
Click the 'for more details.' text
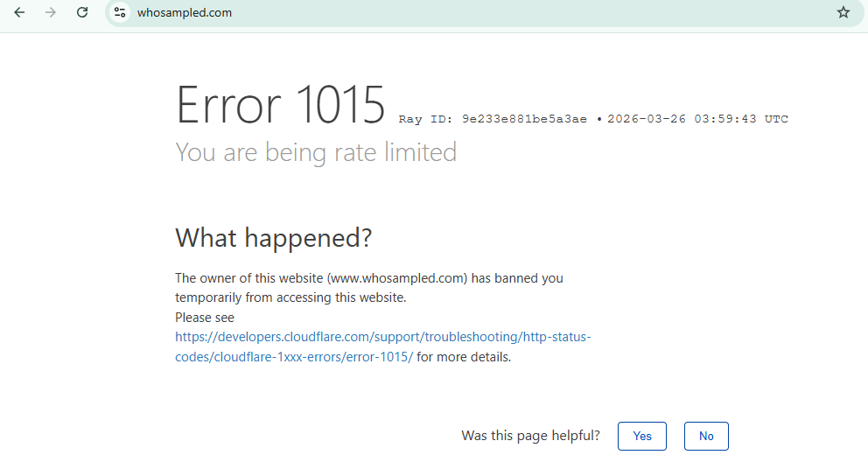click(x=464, y=357)
